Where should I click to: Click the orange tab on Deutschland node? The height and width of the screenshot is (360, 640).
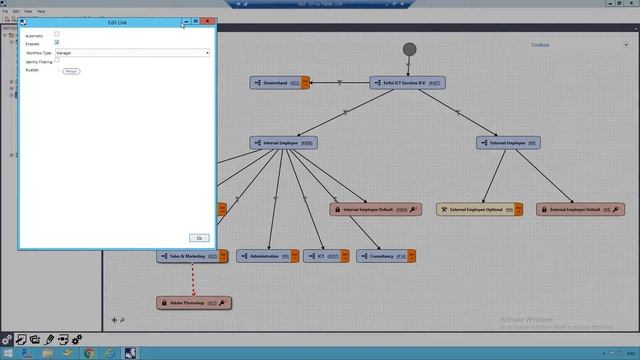[x=305, y=83]
